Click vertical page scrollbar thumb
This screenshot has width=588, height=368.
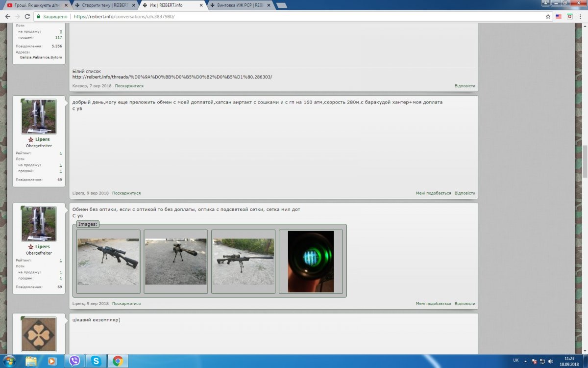click(x=585, y=161)
